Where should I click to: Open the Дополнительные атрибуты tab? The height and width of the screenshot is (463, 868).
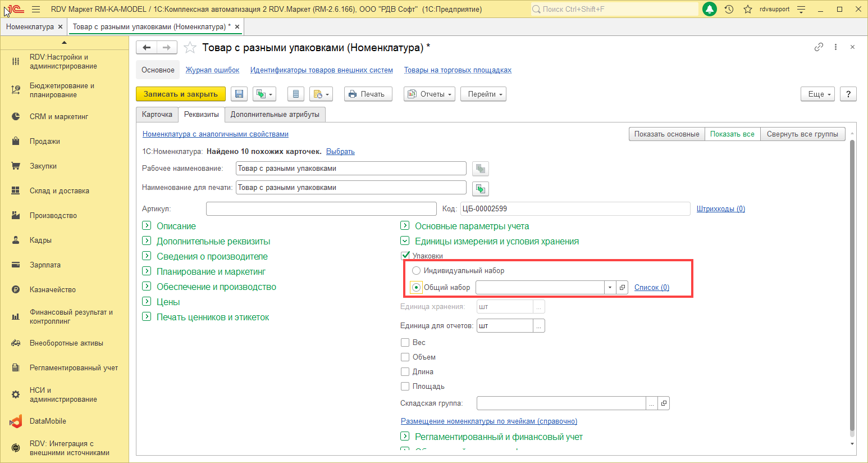pyautogui.click(x=275, y=115)
